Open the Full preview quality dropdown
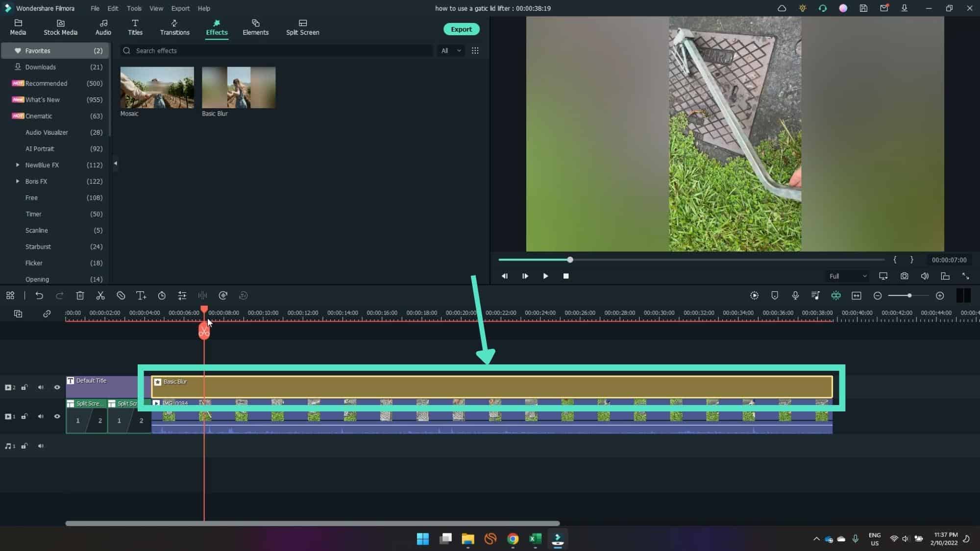 tap(848, 276)
